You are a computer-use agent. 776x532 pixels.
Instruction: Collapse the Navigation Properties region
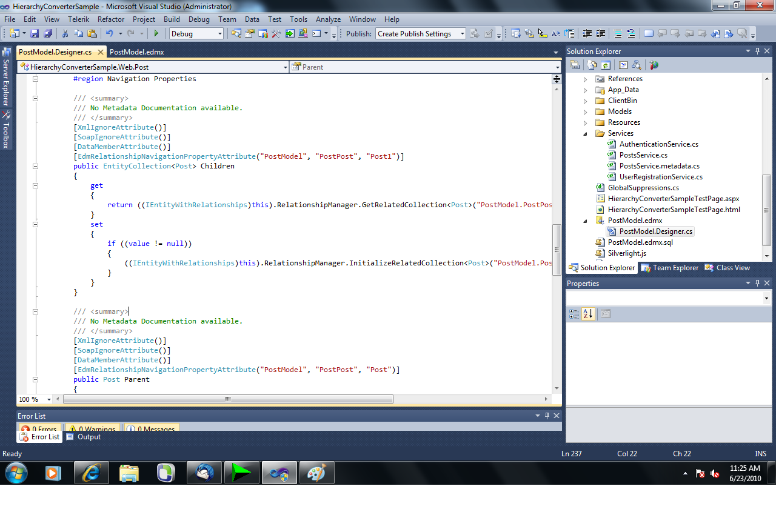tap(35, 79)
